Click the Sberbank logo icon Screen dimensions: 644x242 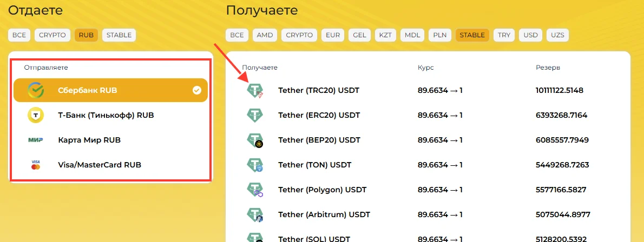36,90
